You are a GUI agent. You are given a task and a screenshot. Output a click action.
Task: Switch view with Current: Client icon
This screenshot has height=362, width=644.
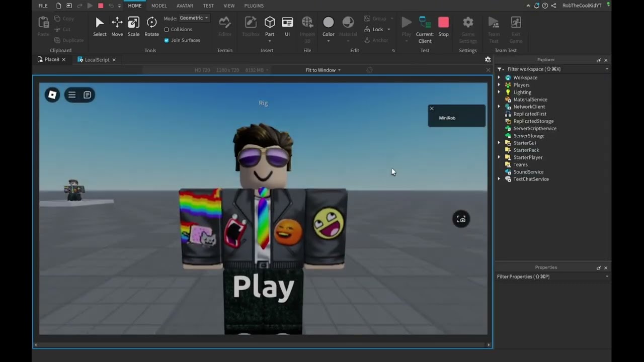[x=425, y=23]
